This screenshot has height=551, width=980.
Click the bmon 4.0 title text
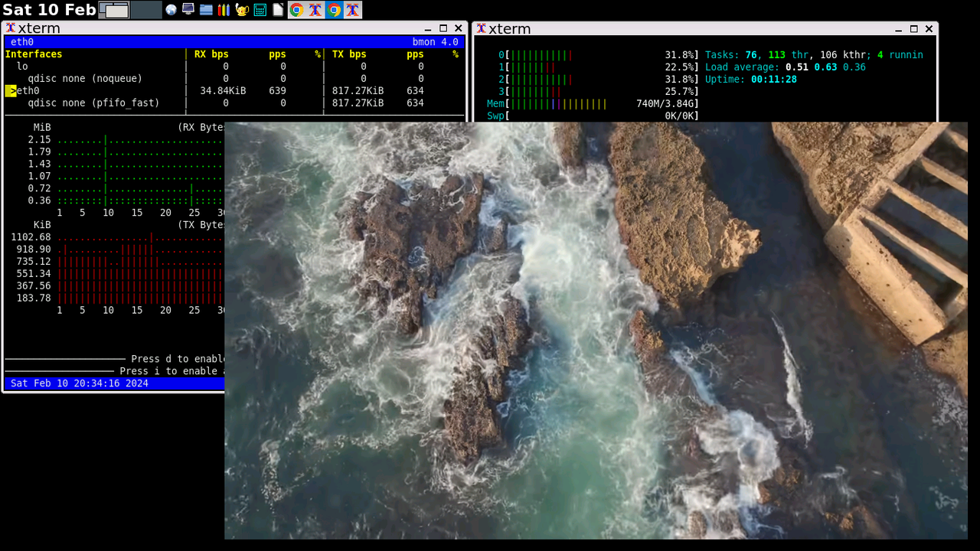435,42
